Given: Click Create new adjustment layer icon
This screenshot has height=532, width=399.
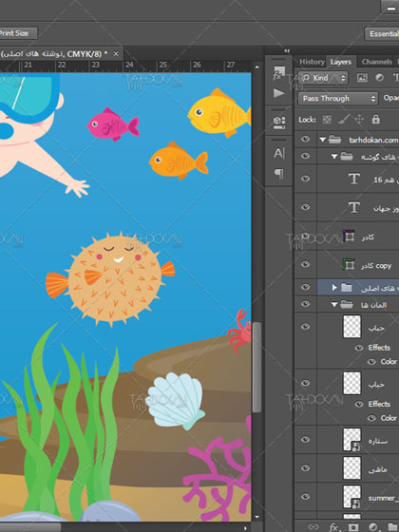Looking at the screenshot, I should coord(372,527).
